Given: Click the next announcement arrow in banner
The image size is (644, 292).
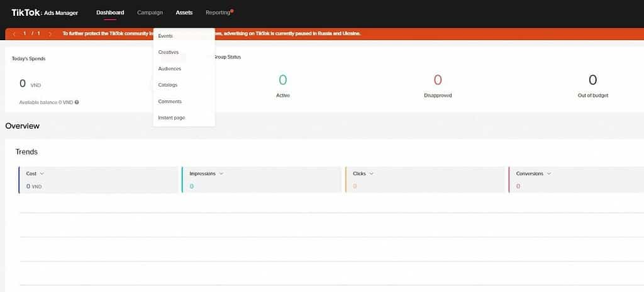Looking at the screenshot, I should (x=50, y=33).
